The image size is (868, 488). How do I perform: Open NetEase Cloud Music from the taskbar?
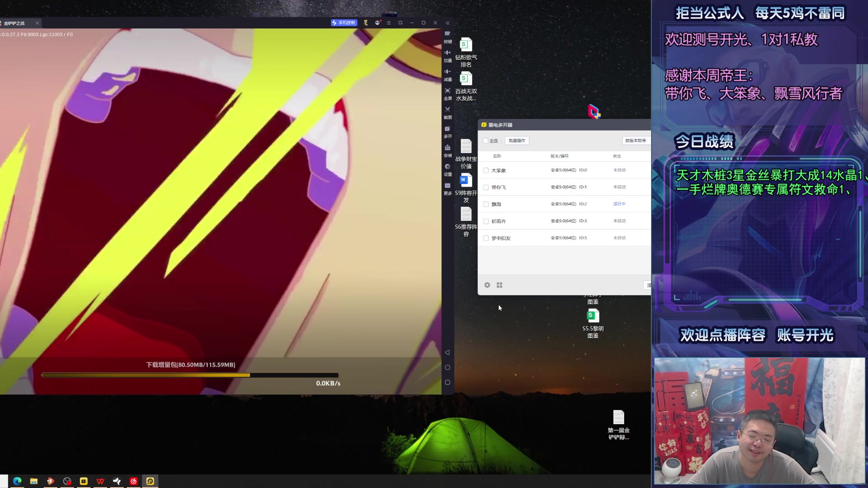tap(133, 481)
